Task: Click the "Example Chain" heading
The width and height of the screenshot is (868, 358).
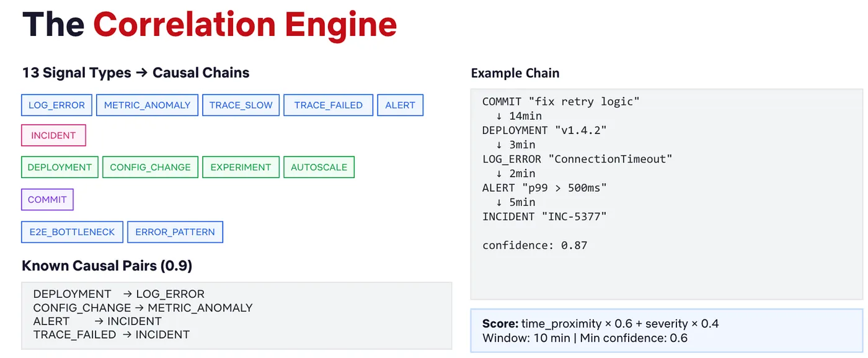Action: pyautogui.click(x=515, y=73)
